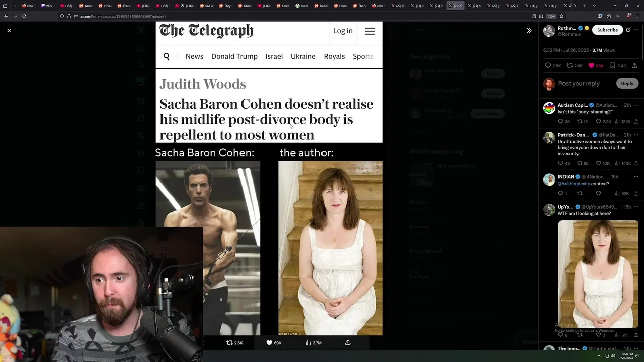This screenshot has height=362, width=644.
Task: Select News in Telegraph navigation
Action: (194, 56)
